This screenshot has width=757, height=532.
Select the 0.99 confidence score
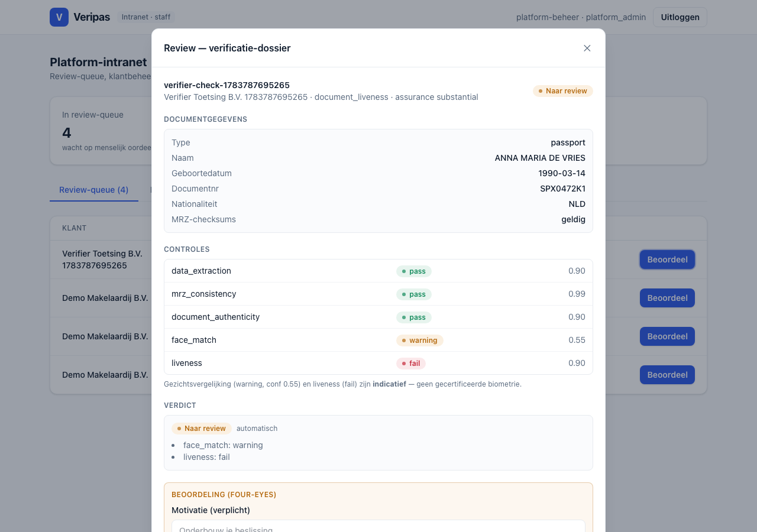577,294
